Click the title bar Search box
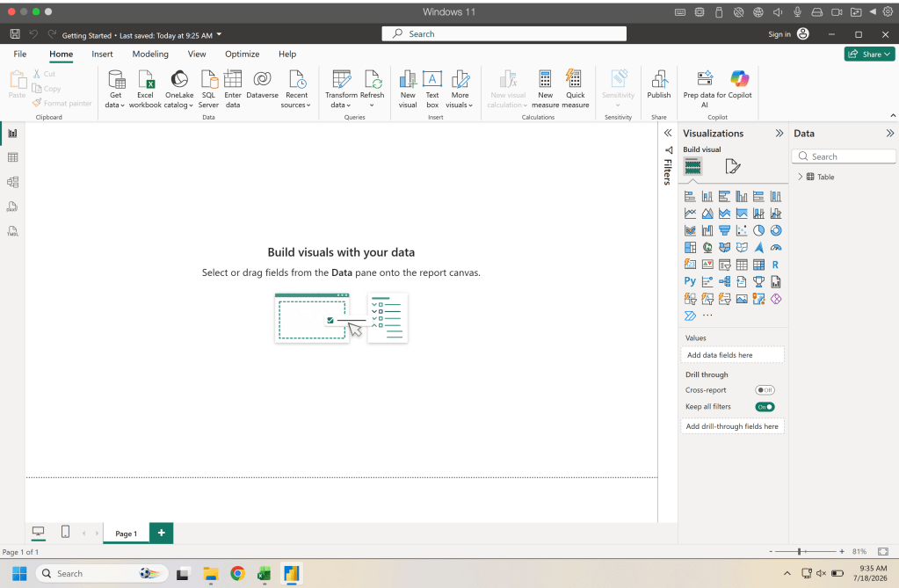 (504, 34)
